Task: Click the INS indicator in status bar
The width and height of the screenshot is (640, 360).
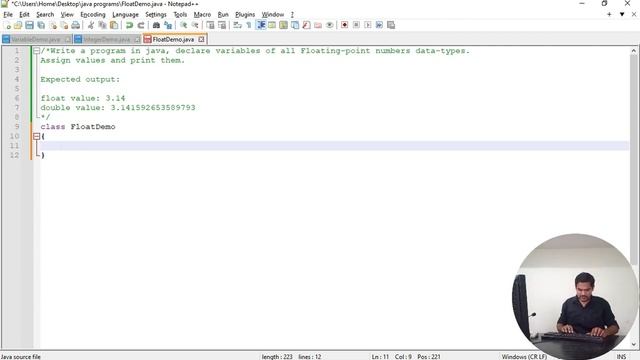Action: point(621,356)
